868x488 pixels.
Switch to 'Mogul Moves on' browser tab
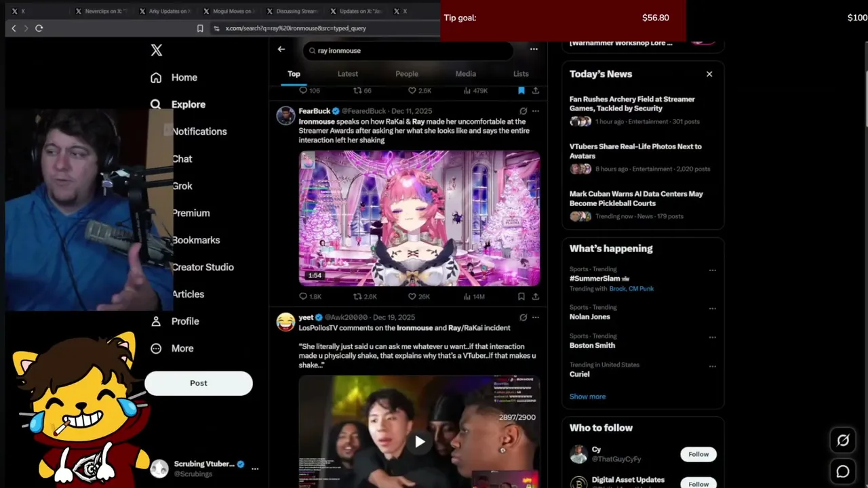click(229, 11)
